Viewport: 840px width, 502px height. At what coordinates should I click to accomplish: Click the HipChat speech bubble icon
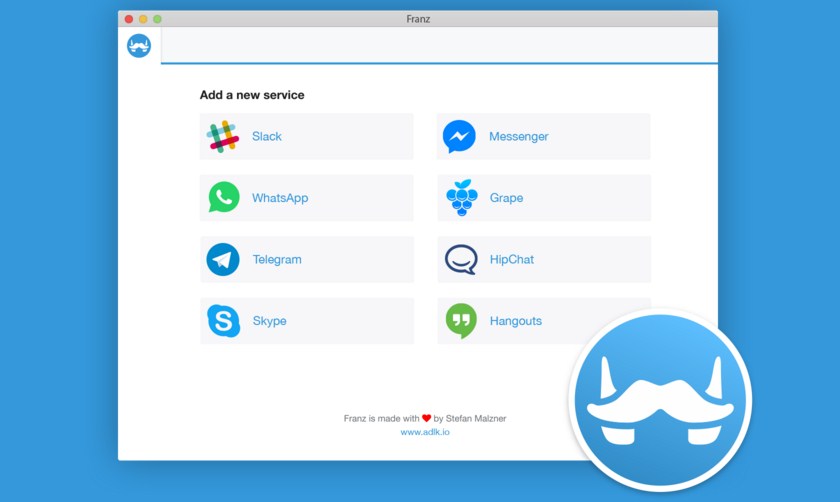461,259
